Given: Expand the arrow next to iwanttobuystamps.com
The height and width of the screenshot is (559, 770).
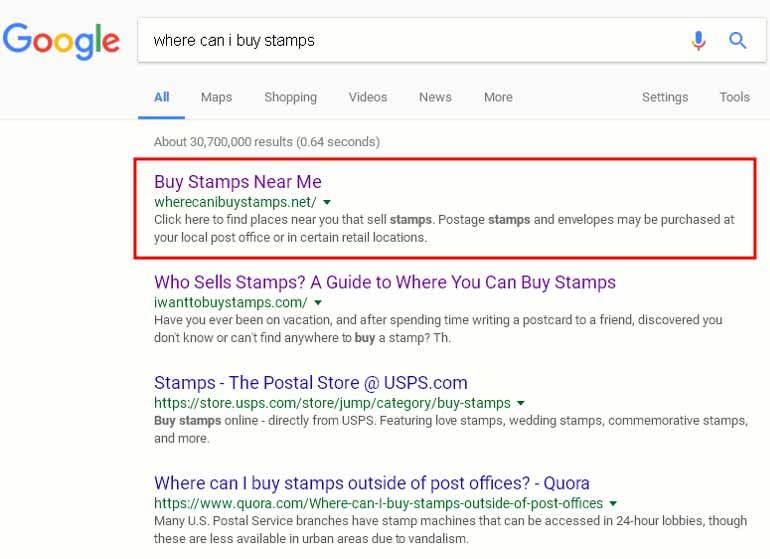Looking at the screenshot, I should 318,302.
